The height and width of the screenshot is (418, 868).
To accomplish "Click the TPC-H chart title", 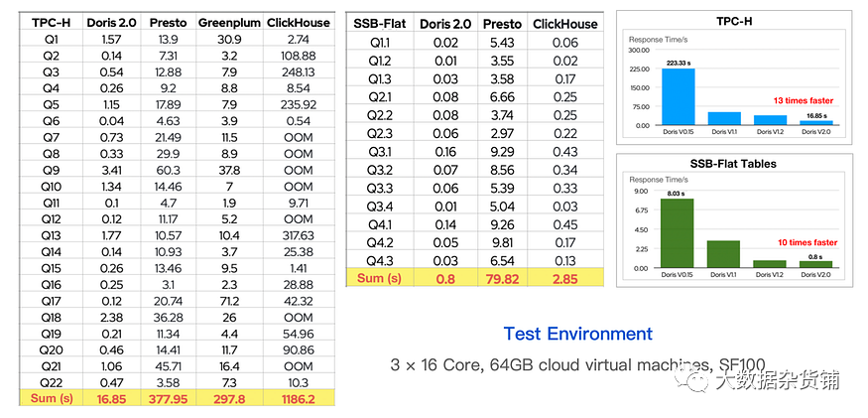I will [x=734, y=22].
